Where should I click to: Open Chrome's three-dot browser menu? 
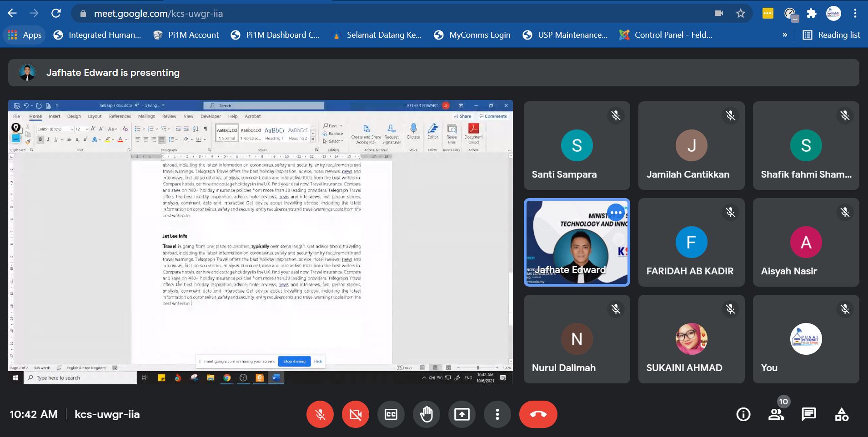pyautogui.click(x=855, y=14)
